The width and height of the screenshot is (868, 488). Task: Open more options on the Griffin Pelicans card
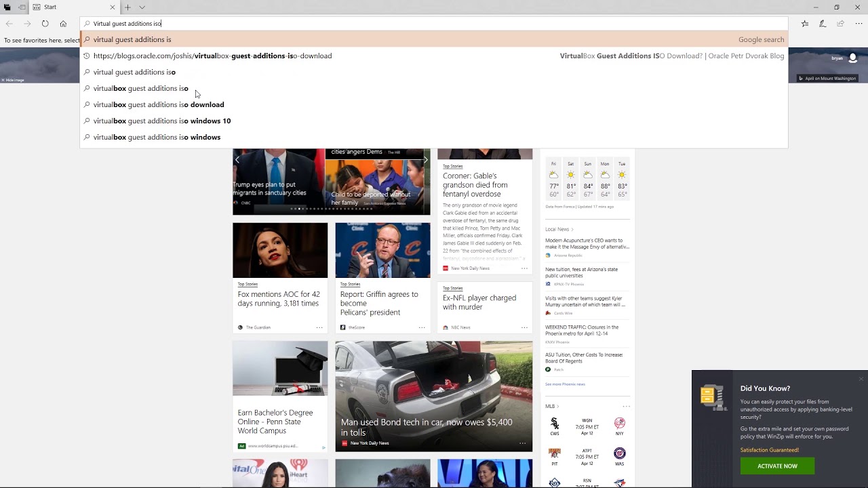pos(422,327)
